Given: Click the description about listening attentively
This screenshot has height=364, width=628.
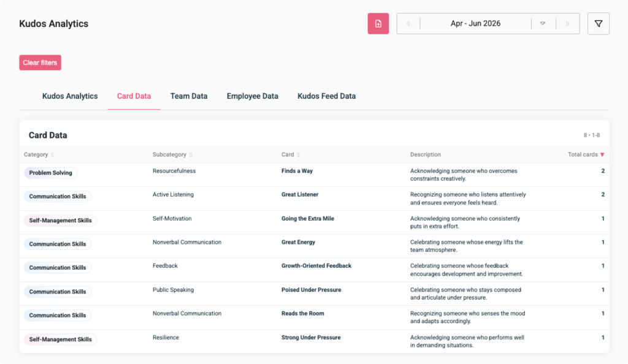Looking at the screenshot, I should [x=468, y=199].
